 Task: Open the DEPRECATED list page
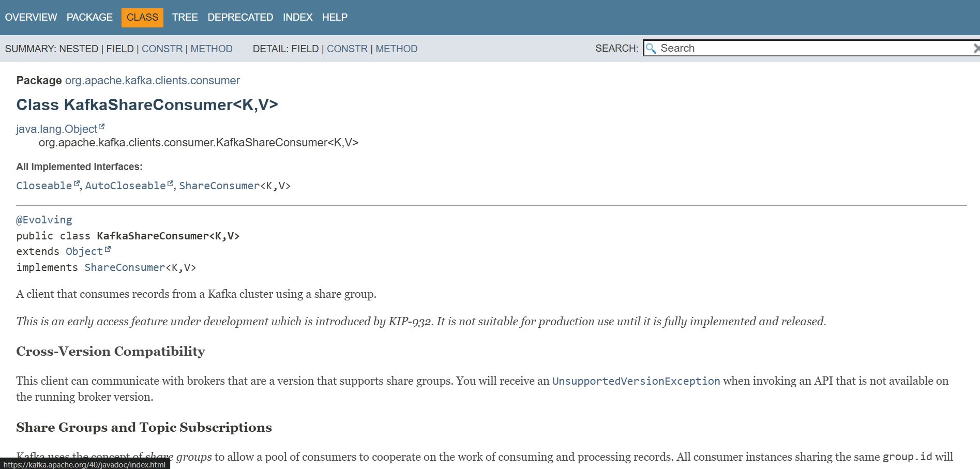pyautogui.click(x=240, y=17)
